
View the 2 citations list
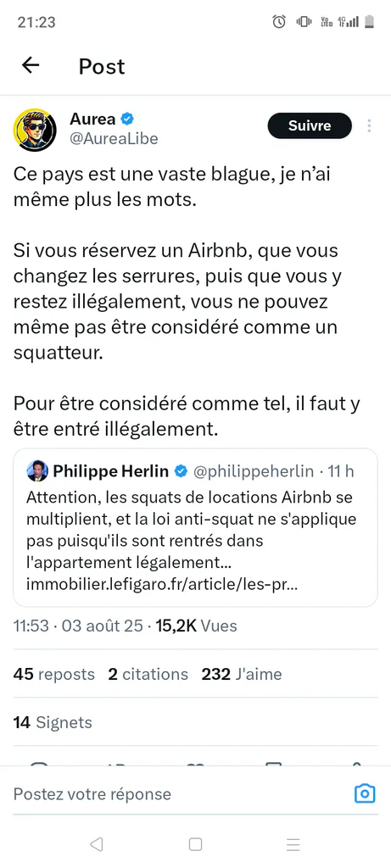click(148, 674)
